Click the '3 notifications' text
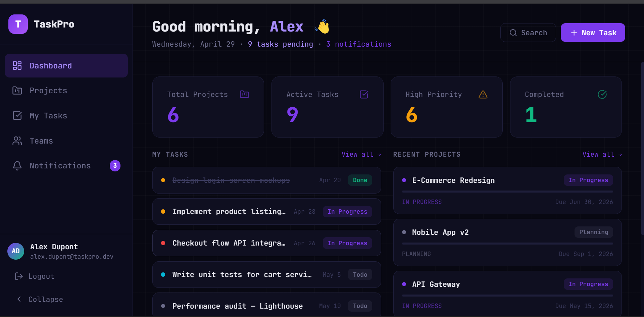644x317 pixels. click(358, 44)
